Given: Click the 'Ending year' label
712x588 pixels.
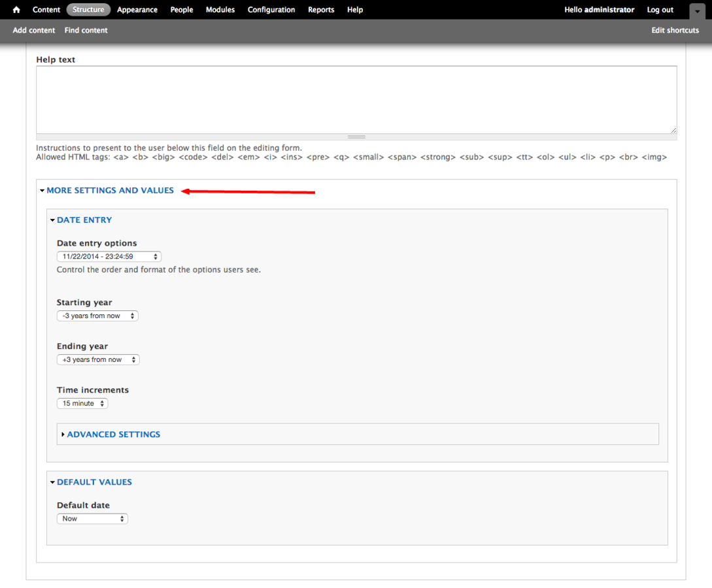Looking at the screenshot, I should (x=82, y=346).
